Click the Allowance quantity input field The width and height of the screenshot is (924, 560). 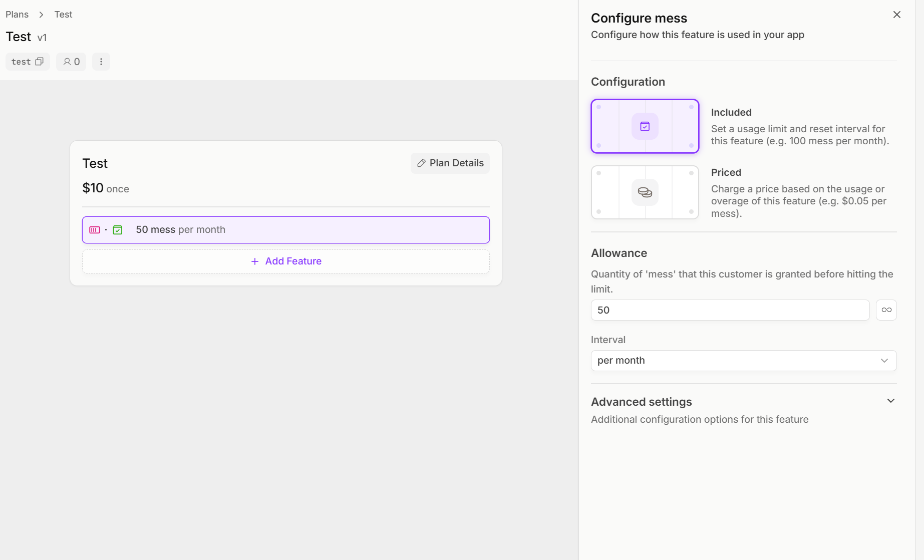click(730, 310)
